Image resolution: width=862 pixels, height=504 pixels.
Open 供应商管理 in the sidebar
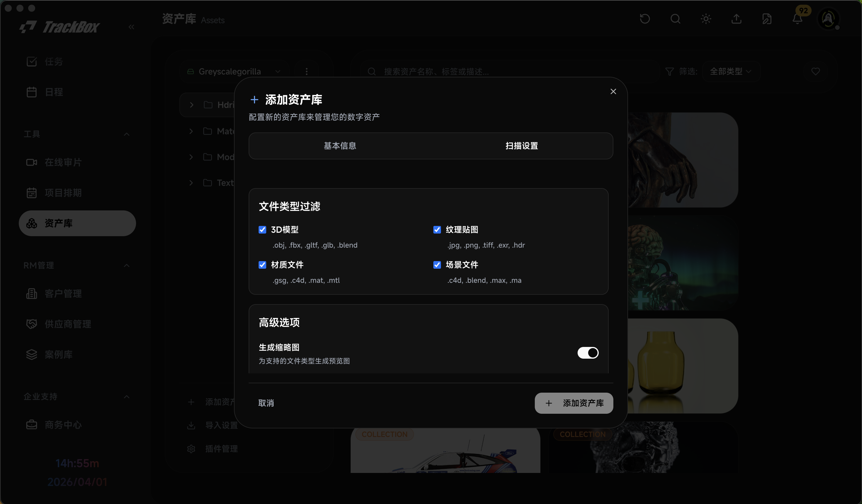(x=77, y=324)
